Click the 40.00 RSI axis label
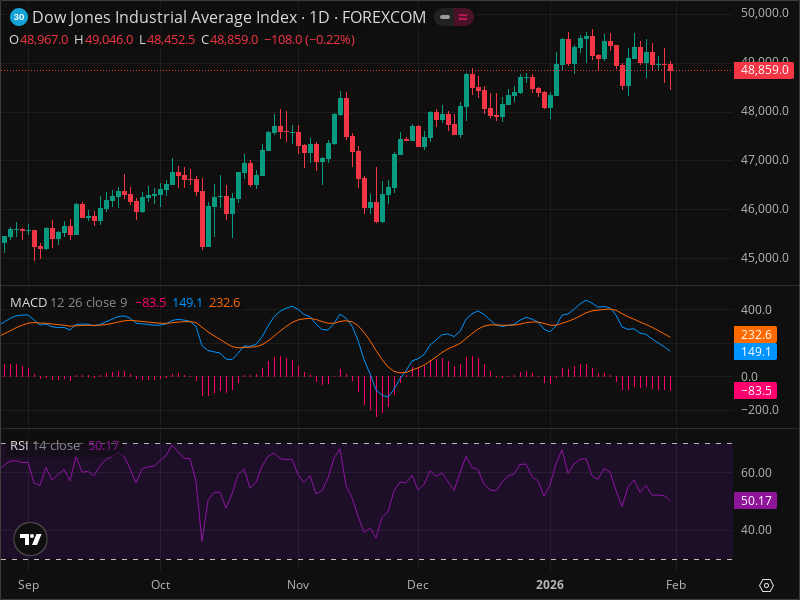The width and height of the screenshot is (800, 600). pos(756,530)
